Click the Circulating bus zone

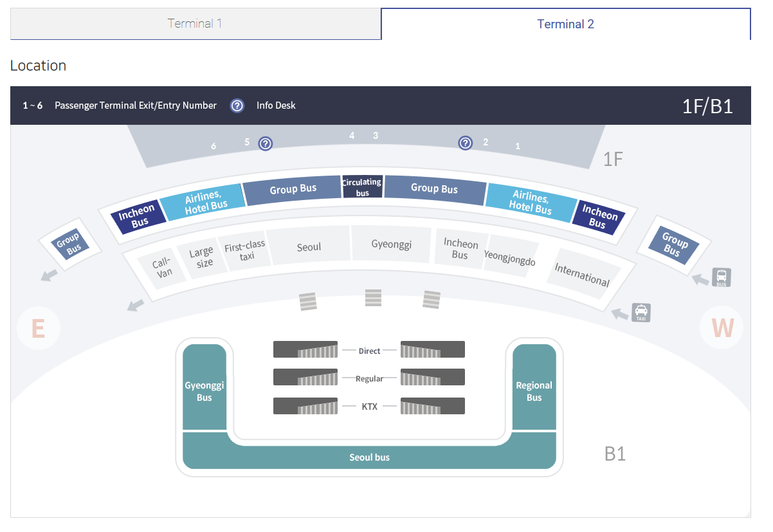click(362, 187)
